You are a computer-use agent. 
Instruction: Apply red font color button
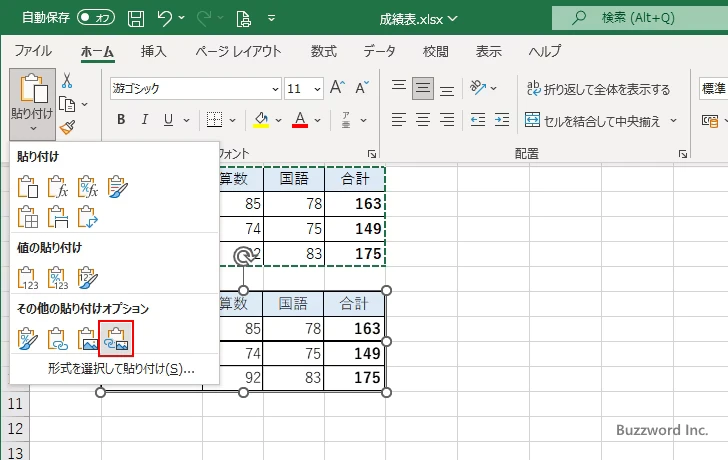pos(300,120)
